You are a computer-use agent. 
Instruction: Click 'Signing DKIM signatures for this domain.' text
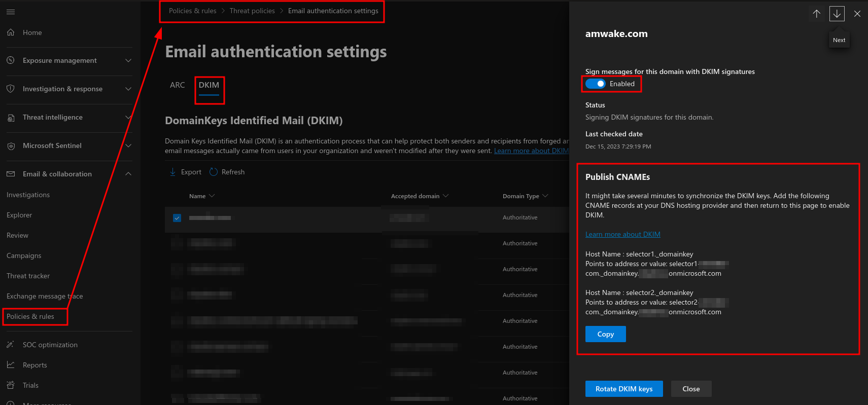point(649,117)
